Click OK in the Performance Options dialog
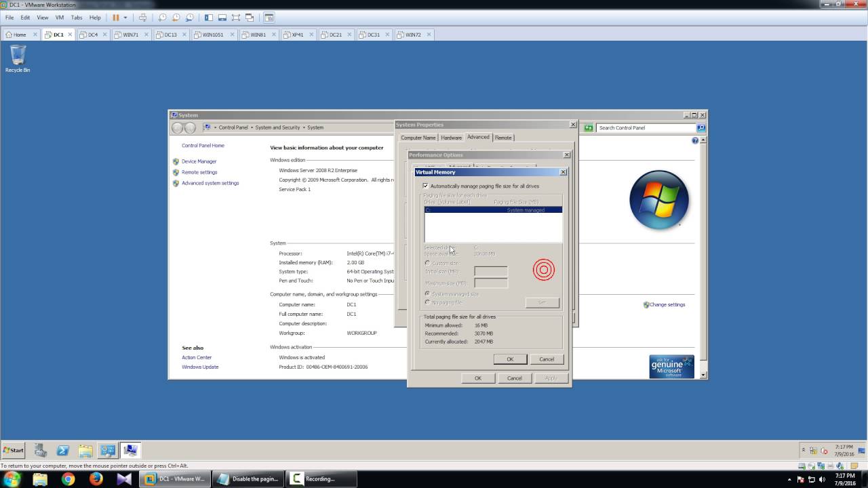This screenshot has height=488, width=868. [x=478, y=378]
